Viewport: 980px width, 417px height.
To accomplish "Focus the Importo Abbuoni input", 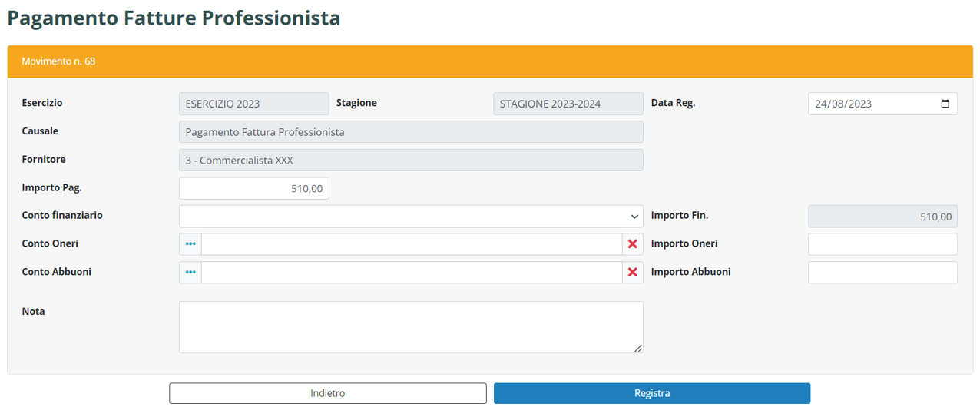I will click(882, 273).
